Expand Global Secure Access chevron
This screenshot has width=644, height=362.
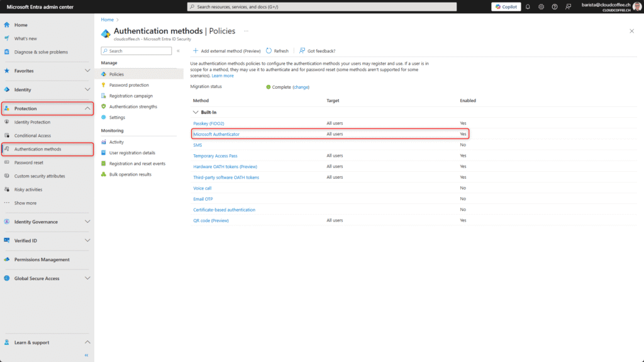pyautogui.click(x=87, y=278)
